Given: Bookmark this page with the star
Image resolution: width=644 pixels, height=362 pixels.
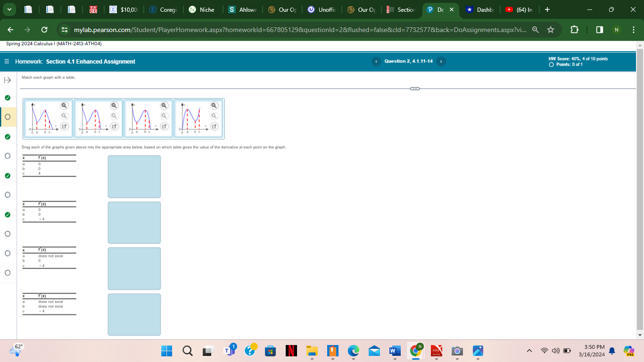Looking at the screenshot, I should point(550,30).
